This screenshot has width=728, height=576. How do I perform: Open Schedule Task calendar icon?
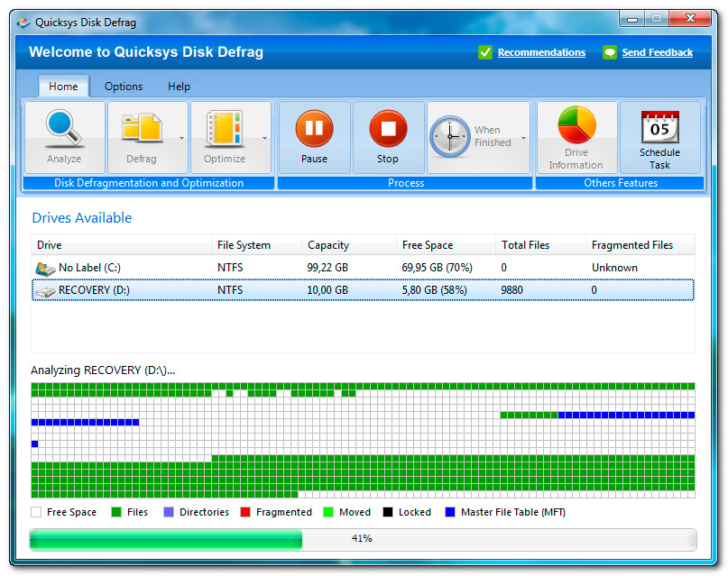pyautogui.click(x=659, y=127)
